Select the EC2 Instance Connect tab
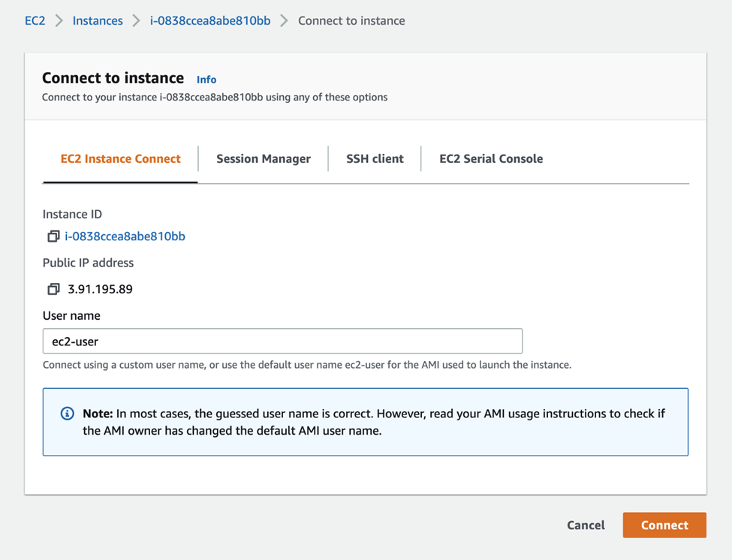 pyautogui.click(x=120, y=159)
